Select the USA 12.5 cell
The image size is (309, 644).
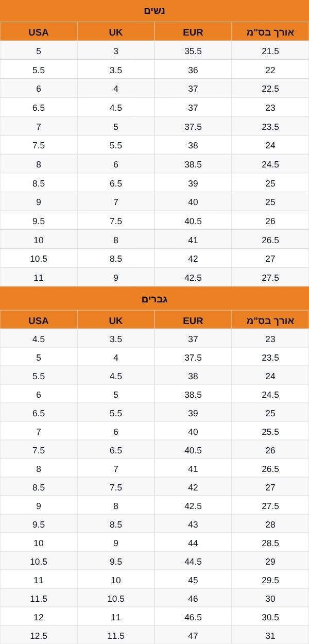[39, 636]
